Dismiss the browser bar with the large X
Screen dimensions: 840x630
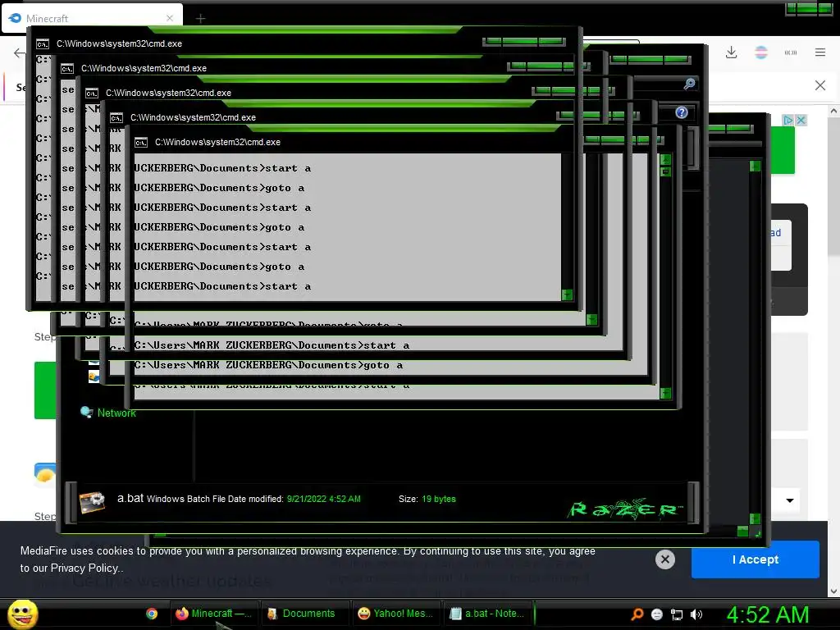click(x=820, y=85)
